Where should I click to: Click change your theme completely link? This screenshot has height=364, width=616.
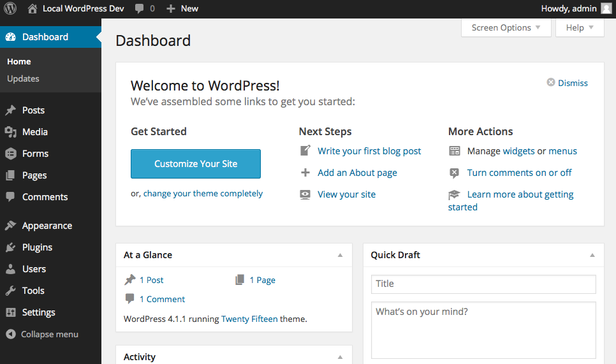pyautogui.click(x=203, y=194)
